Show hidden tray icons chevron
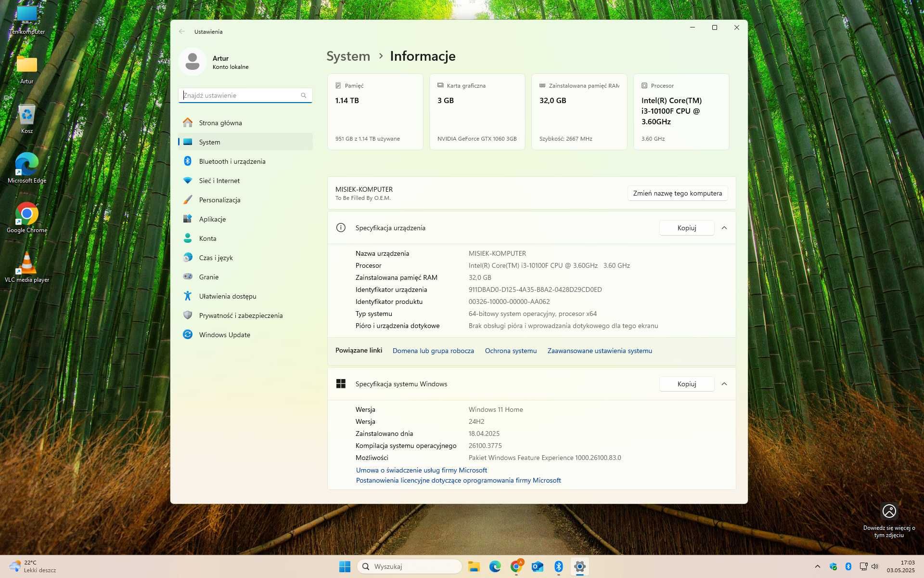The image size is (924, 578). tap(817, 566)
